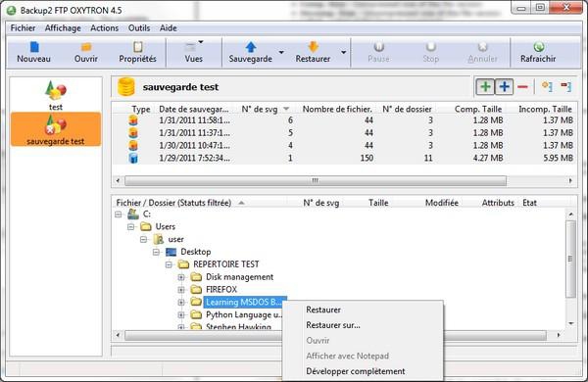Open the Fichier menu
Screen dimensions: 588x382
(23, 28)
